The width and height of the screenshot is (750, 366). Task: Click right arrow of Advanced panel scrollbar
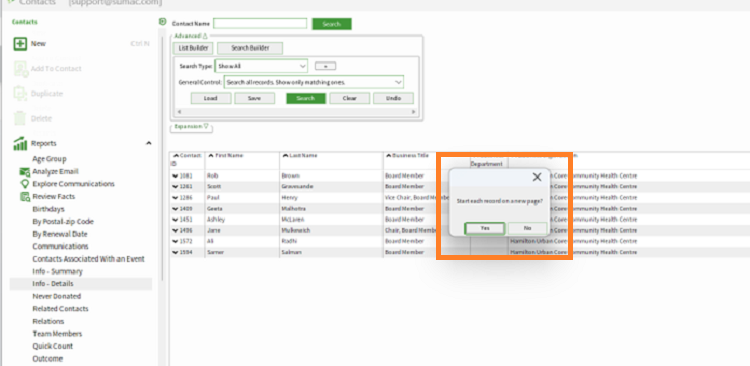tap(414, 111)
